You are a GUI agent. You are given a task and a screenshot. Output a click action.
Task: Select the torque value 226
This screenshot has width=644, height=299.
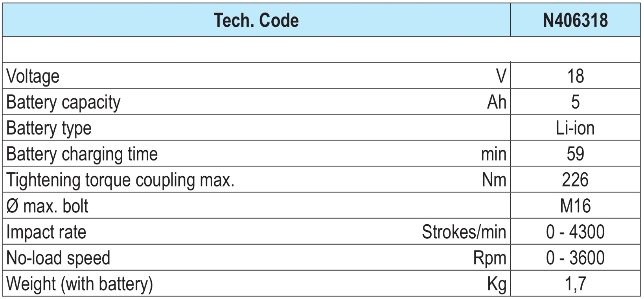[x=575, y=180]
